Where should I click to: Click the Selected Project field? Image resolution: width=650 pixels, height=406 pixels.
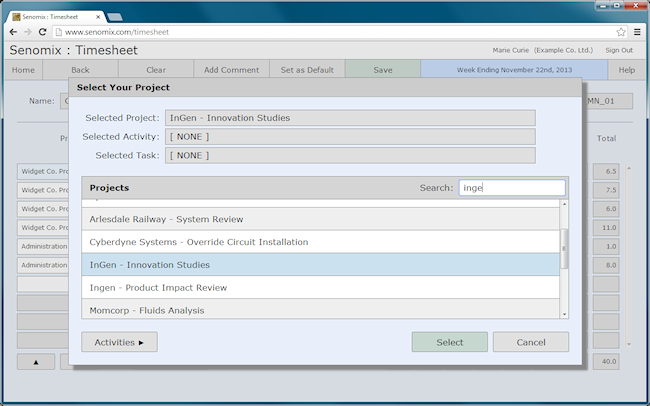point(350,118)
